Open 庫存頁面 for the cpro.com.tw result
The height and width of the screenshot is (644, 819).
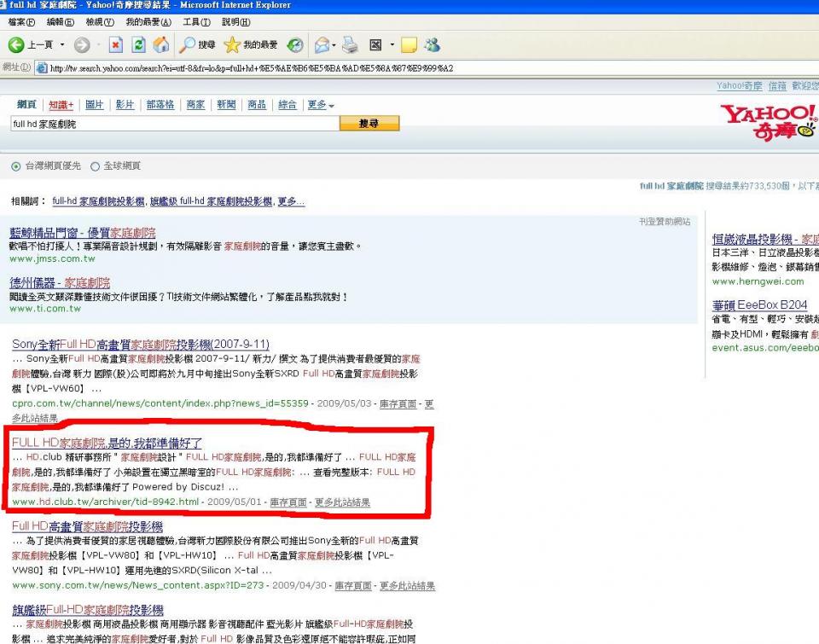(398, 403)
